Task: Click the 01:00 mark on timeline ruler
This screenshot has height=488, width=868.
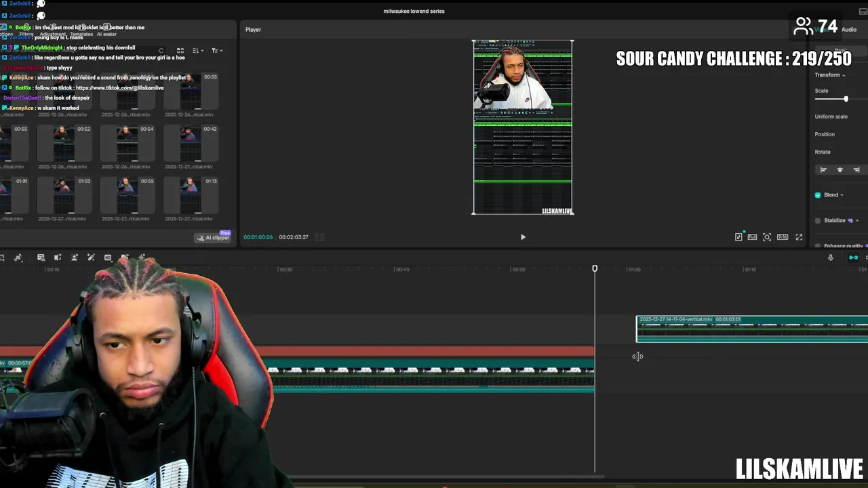Action: [634, 270]
